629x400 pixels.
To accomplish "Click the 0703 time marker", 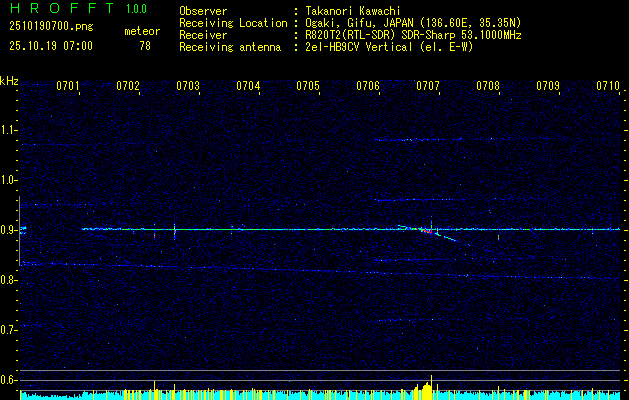I will click(x=188, y=86).
